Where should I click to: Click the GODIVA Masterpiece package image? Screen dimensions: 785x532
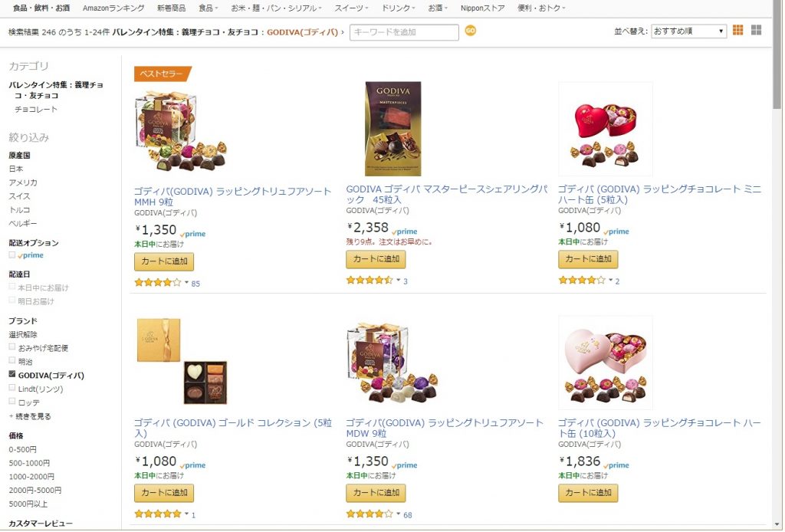[393, 129]
